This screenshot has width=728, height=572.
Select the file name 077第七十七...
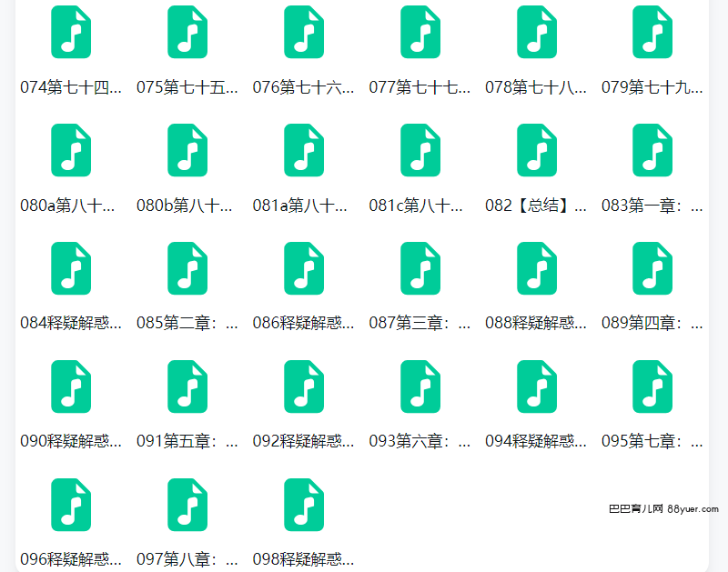(420, 87)
